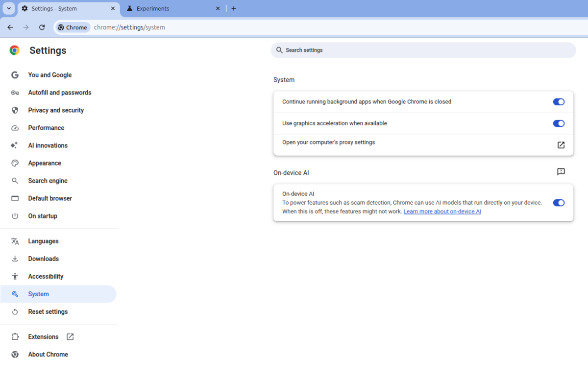The width and height of the screenshot is (588, 380).
Task: Click the Settings page title text
Action: click(x=48, y=50)
